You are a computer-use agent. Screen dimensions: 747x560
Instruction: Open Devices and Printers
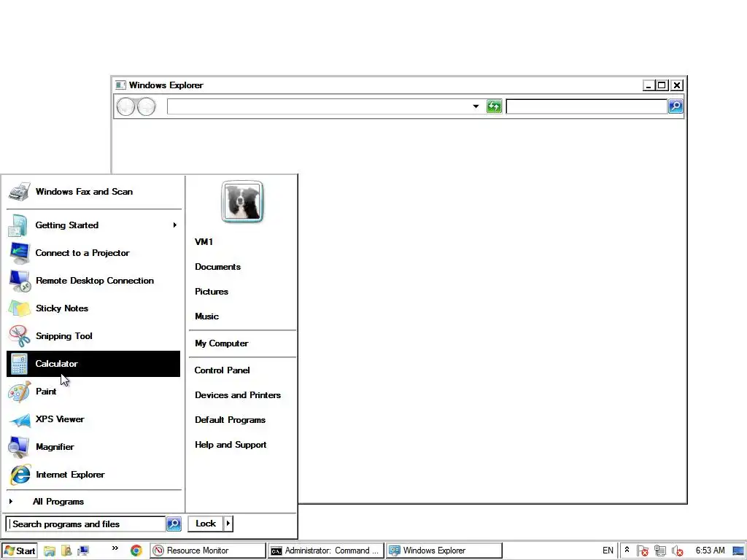238,394
